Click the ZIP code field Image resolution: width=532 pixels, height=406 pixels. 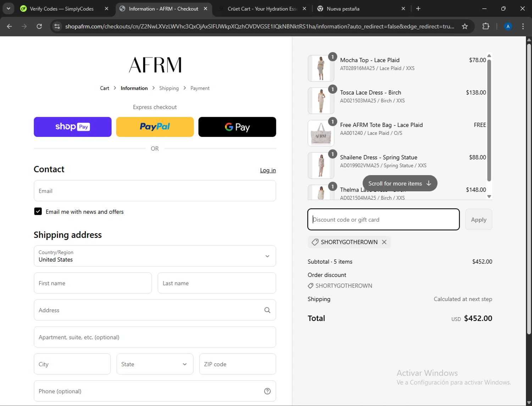click(x=238, y=364)
